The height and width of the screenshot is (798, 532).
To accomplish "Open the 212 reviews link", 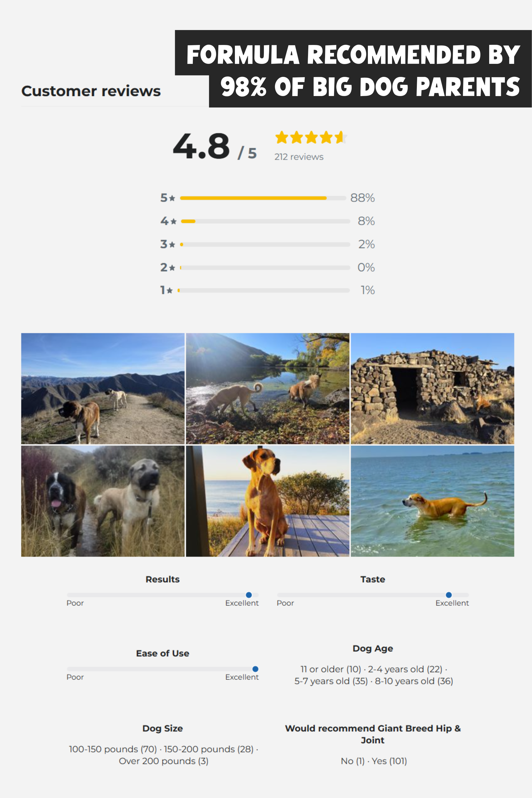I will coord(299,157).
